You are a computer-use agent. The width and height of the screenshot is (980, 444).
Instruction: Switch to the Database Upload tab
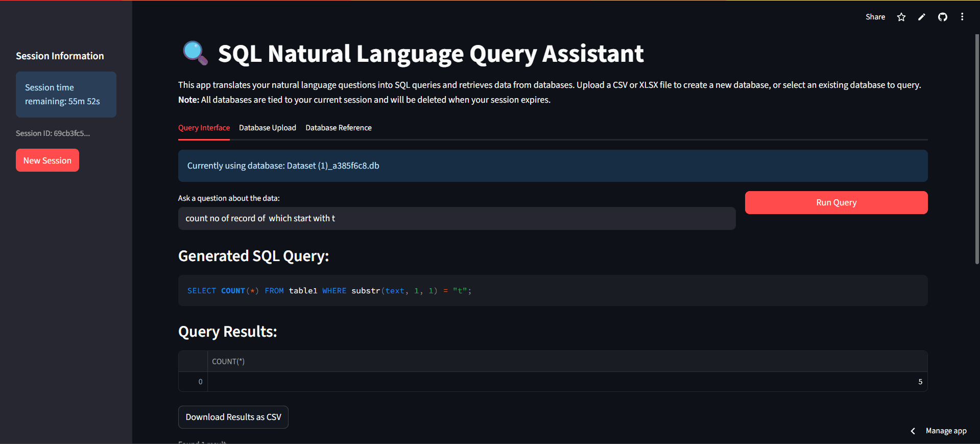pos(268,128)
